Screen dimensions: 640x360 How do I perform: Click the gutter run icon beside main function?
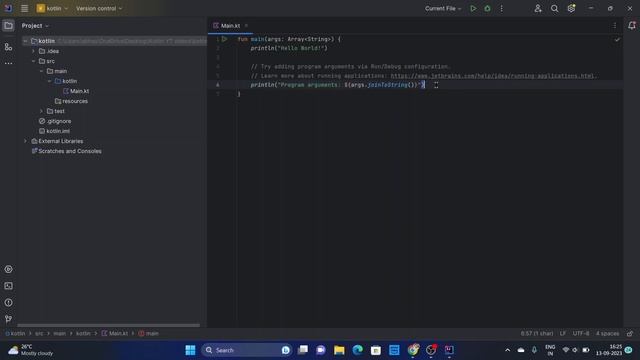[224, 39]
